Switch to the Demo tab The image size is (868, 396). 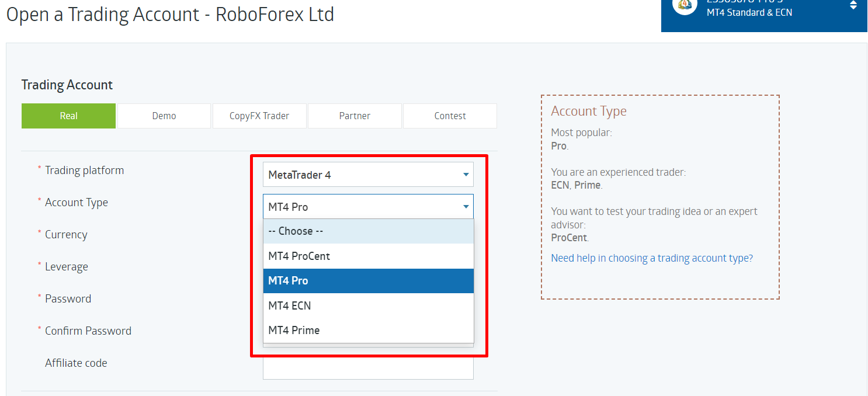(x=164, y=116)
